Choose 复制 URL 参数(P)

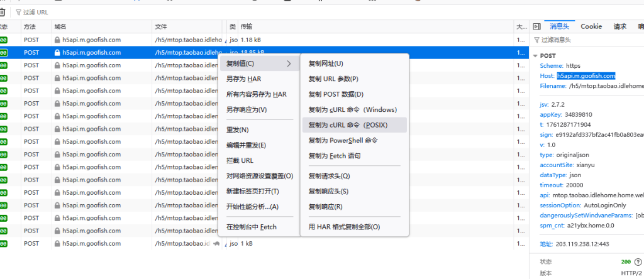[x=355, y=79]
